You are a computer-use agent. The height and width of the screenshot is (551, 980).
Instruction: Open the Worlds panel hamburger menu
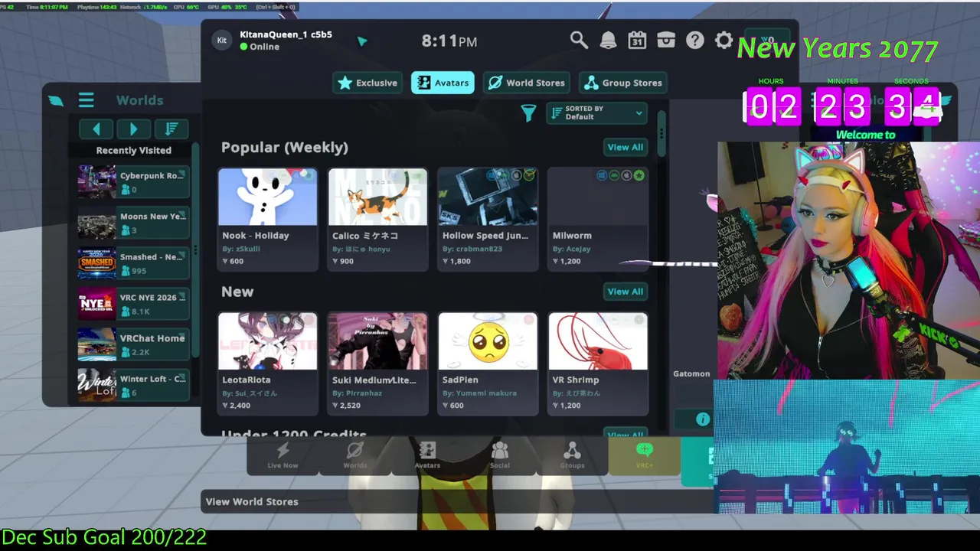[x=86, y=100]
